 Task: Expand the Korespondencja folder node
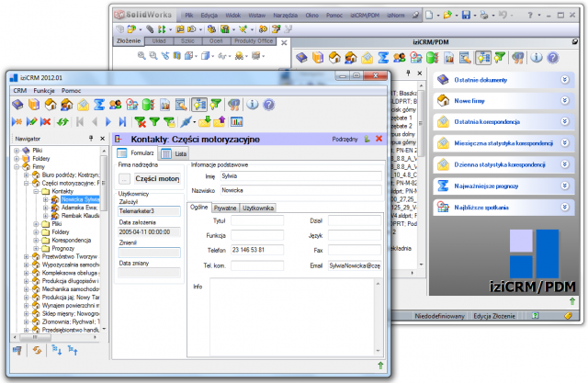click(36, 241)
